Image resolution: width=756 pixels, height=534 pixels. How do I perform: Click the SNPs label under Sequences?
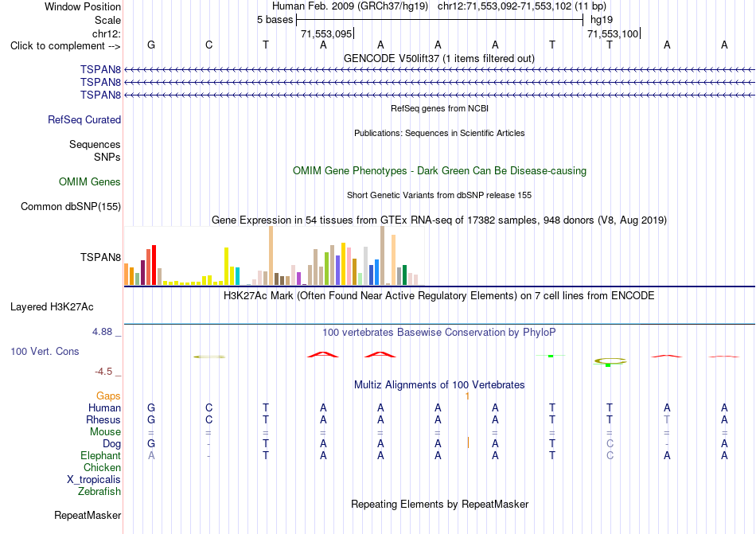click(107, 157)
